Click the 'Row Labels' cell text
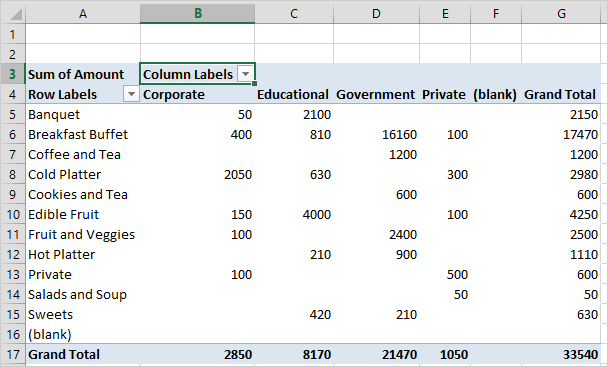Viewport: 608px width, 367px height. click(62, 94)
